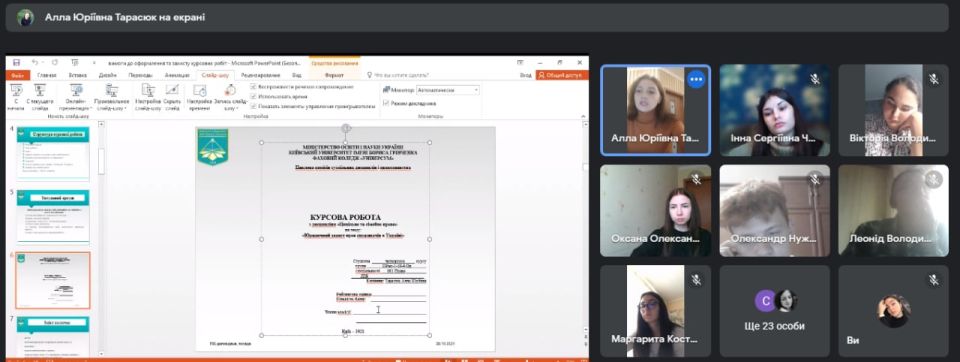Save the presentation with floppy disk icon

click(x=17, y=62)
